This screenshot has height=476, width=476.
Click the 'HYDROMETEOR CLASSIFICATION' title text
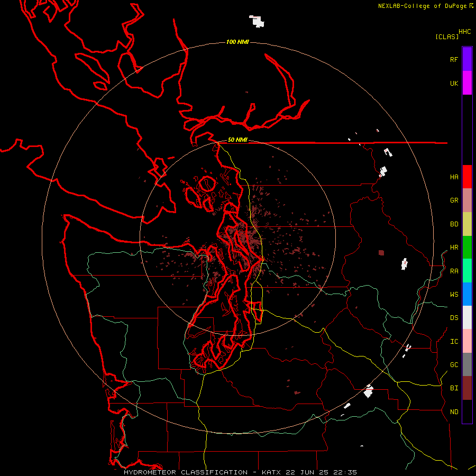(x=185, y=472)
